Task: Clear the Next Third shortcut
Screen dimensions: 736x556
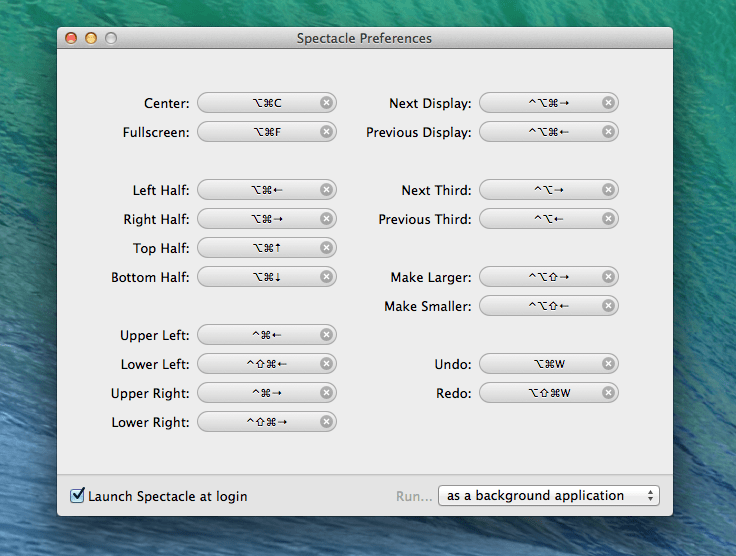Action: pos(608,190)
